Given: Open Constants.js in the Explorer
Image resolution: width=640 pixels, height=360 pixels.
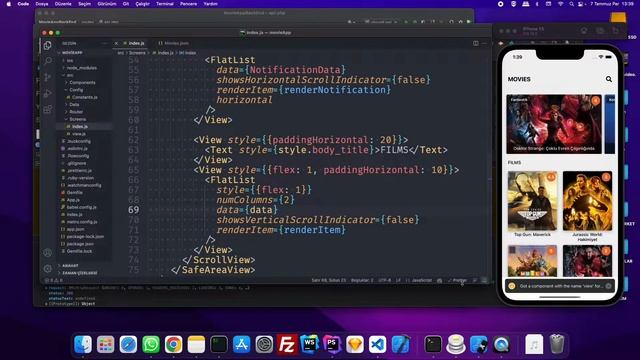Looking at the screenshot, I should tap(84, 97).
